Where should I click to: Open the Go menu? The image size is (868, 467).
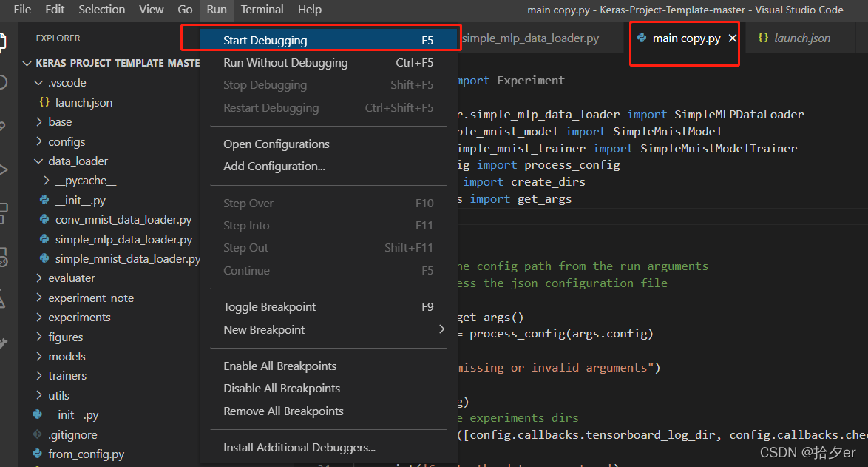coord(185,10)
